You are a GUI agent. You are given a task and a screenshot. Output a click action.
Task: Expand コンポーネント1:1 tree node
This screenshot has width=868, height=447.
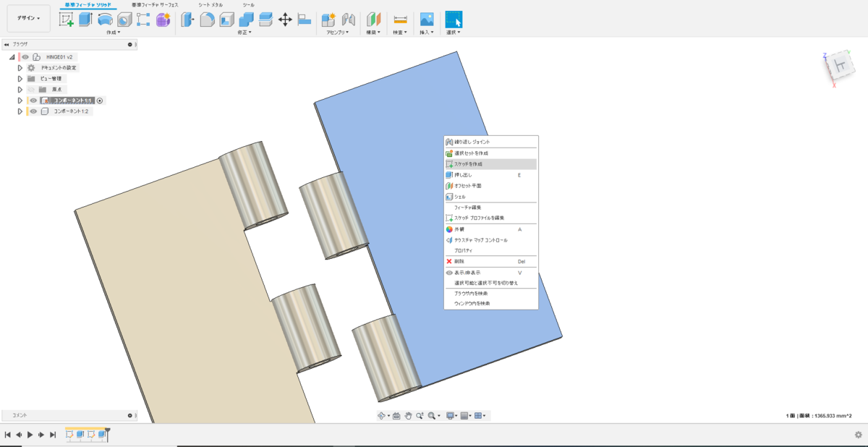[20, 101]
